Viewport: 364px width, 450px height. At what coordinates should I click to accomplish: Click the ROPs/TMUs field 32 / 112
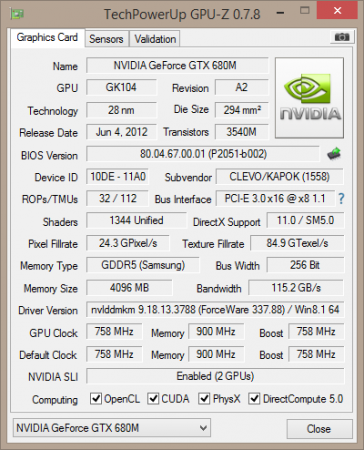click(118, 198)
